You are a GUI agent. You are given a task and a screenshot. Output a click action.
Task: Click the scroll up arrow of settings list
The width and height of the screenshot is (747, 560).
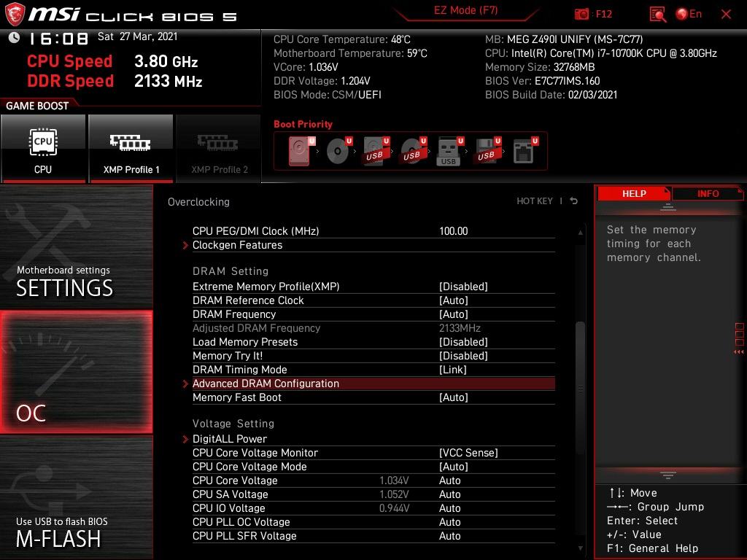(580, 233)
